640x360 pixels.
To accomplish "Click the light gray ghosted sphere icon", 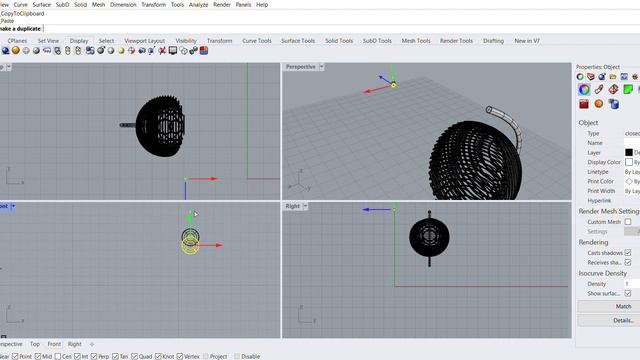I will pos(26,51).
